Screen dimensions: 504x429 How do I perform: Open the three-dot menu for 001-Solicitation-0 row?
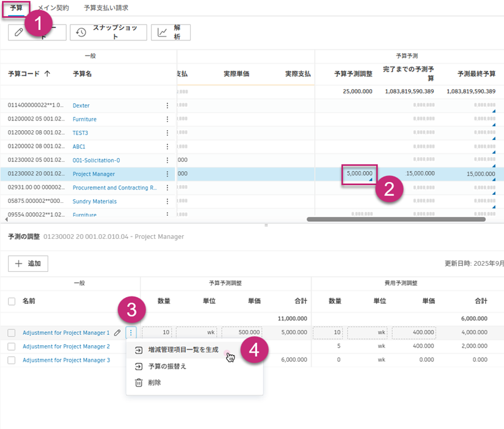(x=167, y=160)
